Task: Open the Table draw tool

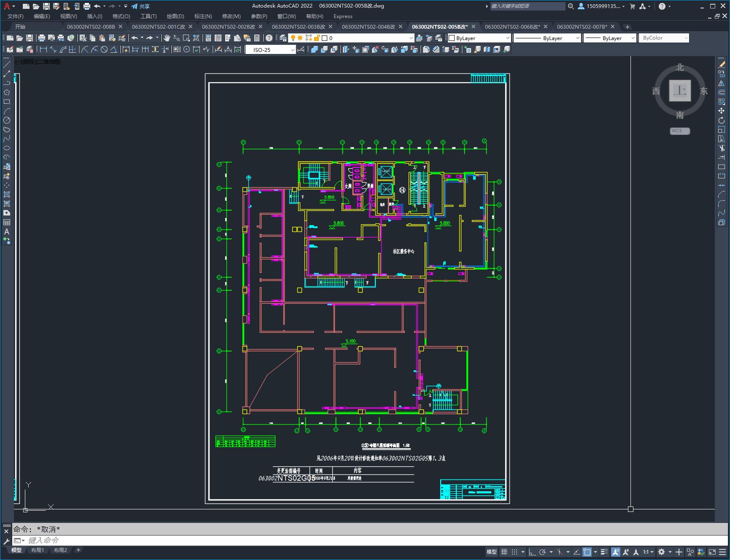Action: [7, 222]
